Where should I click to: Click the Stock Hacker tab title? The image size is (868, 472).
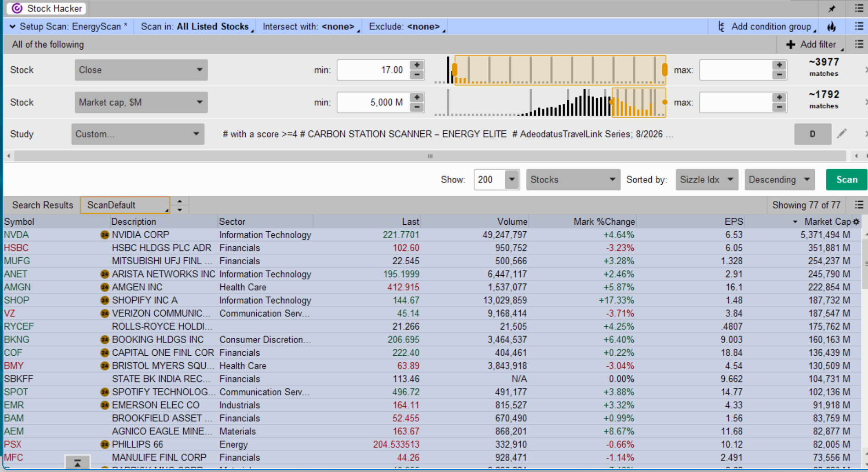coord(54,8)
